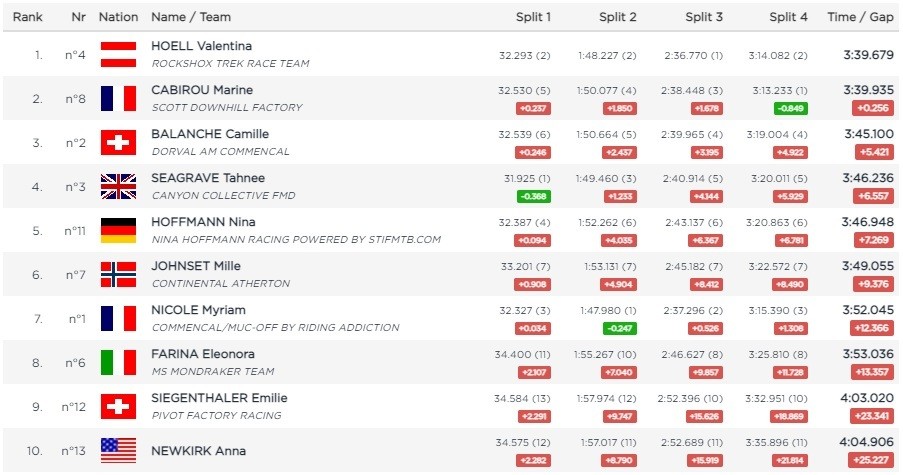
Task: Click the green -0.368 Split 1 badge
Action: [x=535, y=196]
